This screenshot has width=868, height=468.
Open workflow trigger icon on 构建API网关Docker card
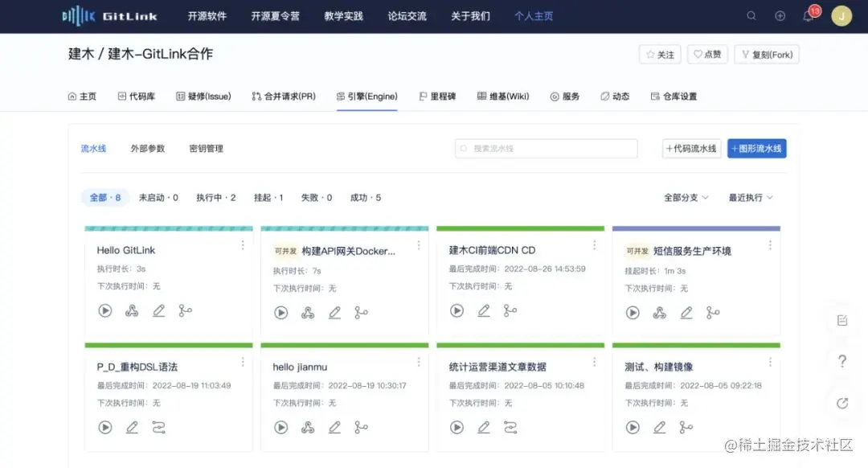click(309, 312)
